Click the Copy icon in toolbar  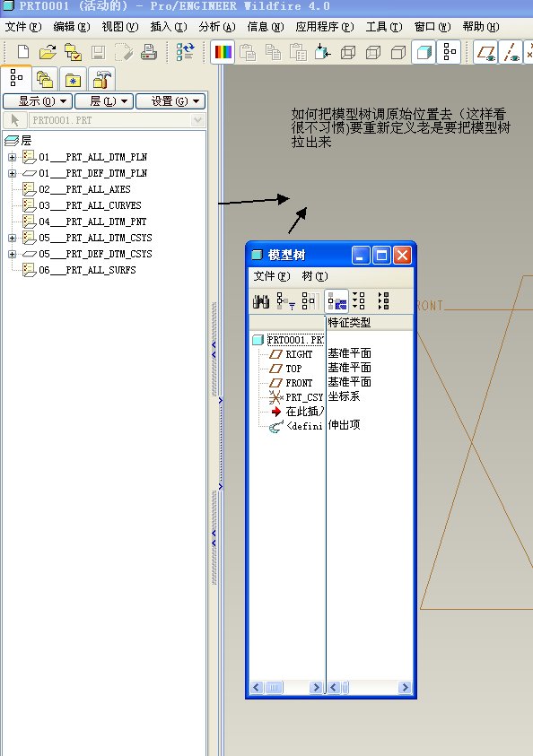coord(273,52)
